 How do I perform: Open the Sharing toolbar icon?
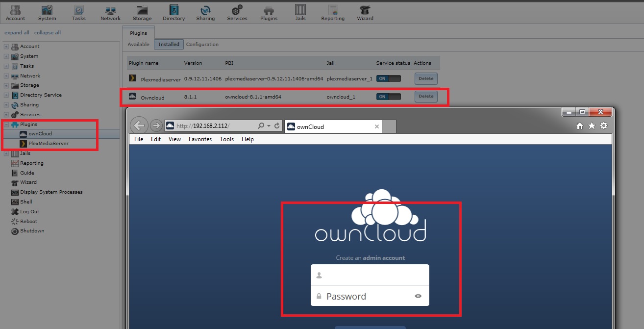(205, 13)
